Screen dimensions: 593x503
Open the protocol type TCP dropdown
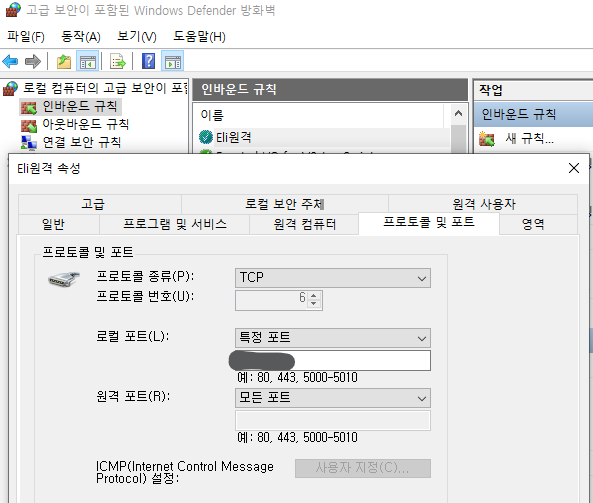[x=333, y=278]
